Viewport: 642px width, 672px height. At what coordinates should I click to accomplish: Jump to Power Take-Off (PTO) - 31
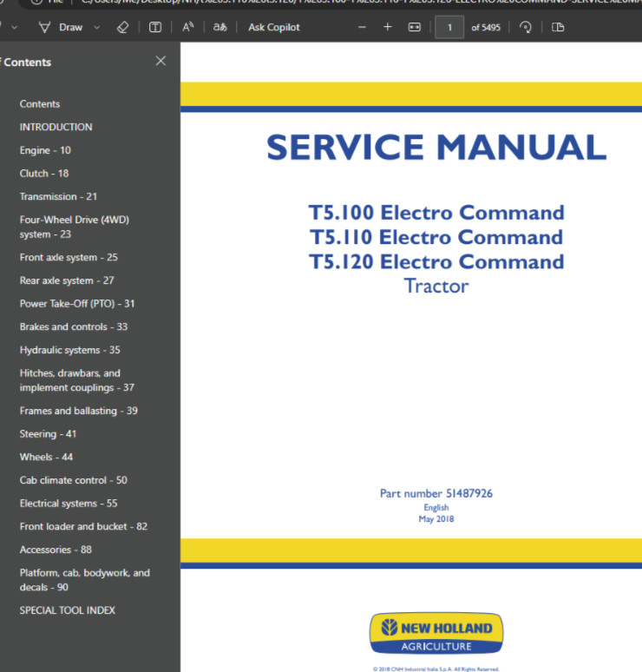(x=77, y=304)
